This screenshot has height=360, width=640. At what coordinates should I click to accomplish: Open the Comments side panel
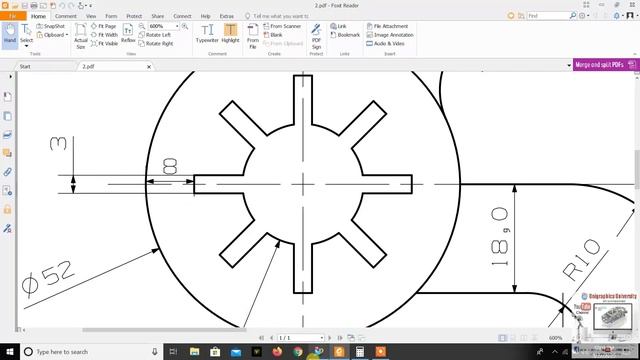pos(7,153)
